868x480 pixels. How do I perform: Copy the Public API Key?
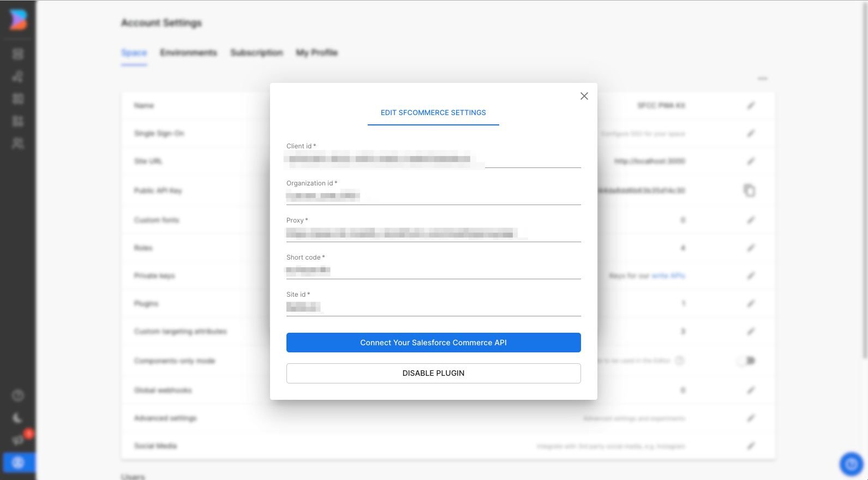749,190
